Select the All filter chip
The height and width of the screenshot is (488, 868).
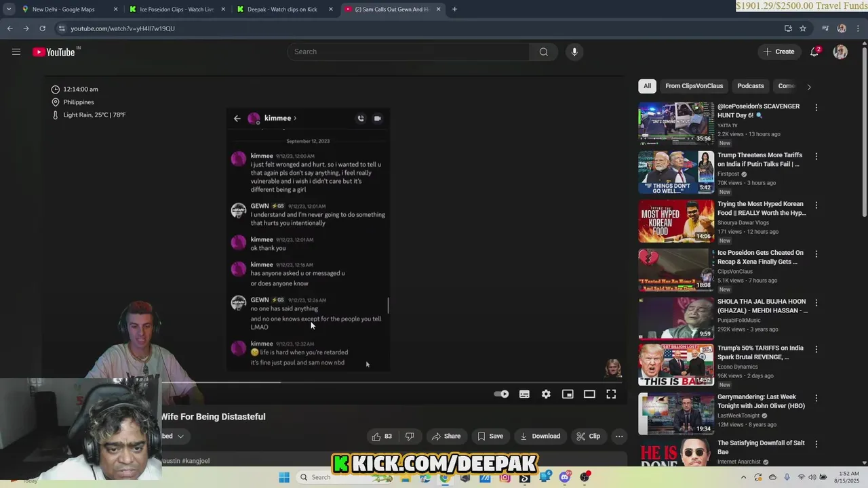tap(647, 86)
